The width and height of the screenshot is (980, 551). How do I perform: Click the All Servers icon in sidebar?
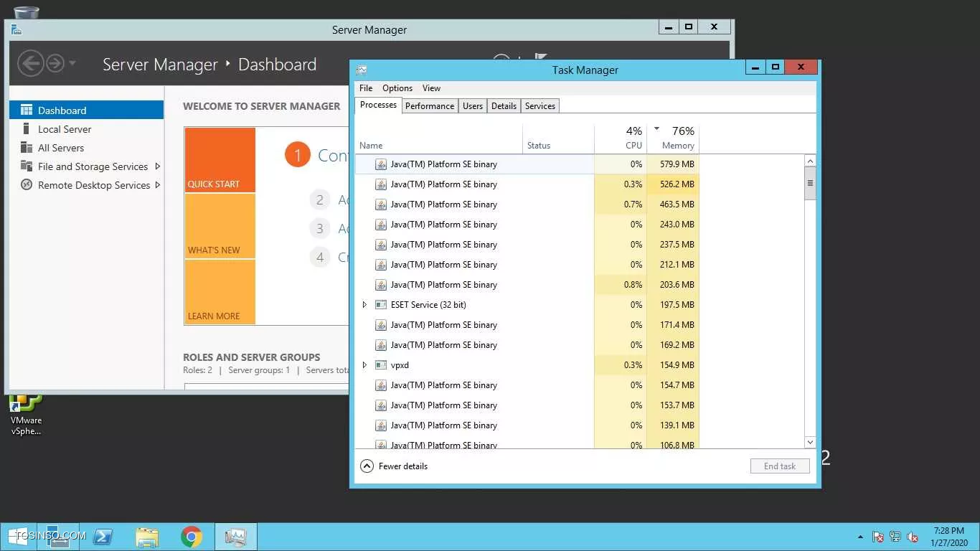27,148
